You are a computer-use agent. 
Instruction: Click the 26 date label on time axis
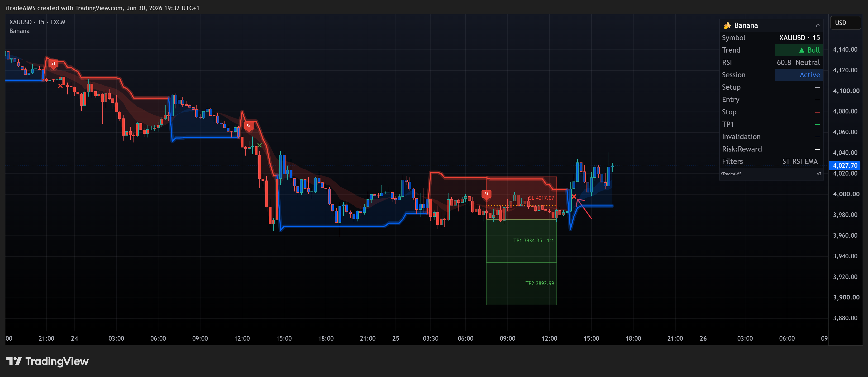coord(703,338)
